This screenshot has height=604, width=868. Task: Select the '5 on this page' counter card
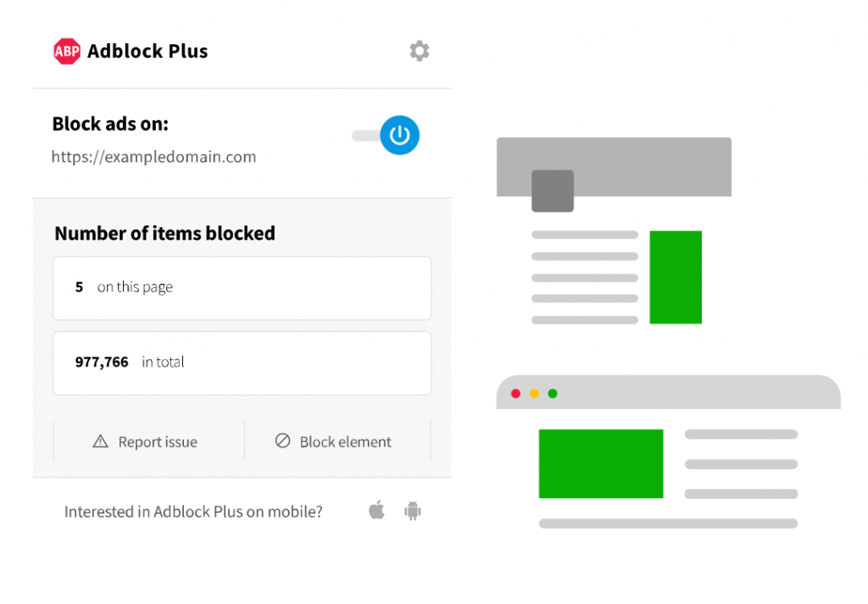[242, 287]
